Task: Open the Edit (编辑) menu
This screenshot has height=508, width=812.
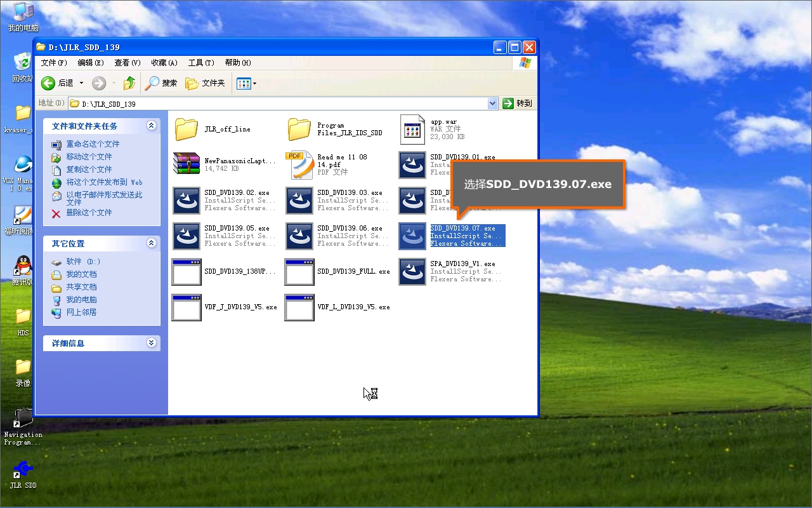Action: click(x=91, y=63)
